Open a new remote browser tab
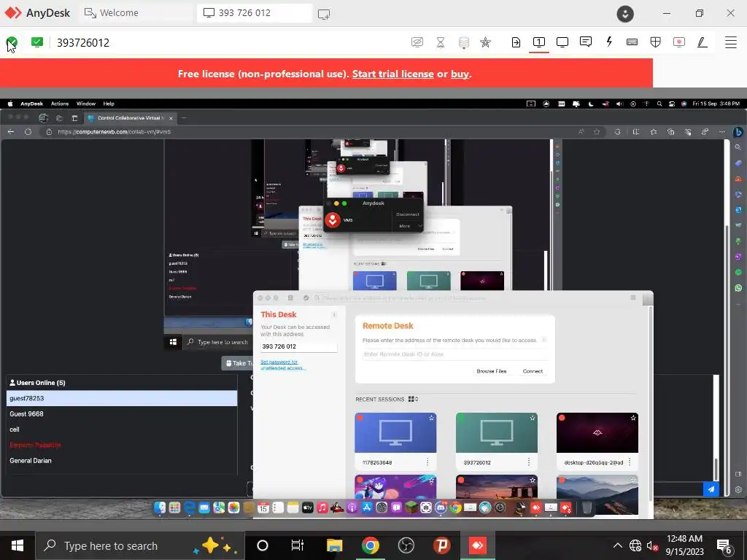The width and height of the screenshot is (747, 560). click(x=184, y=117)
